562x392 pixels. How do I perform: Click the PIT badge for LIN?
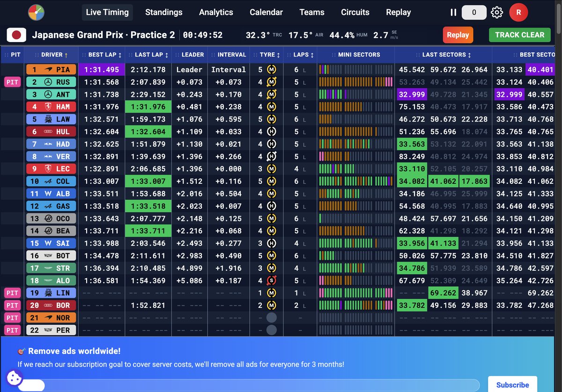coord(12,293)
